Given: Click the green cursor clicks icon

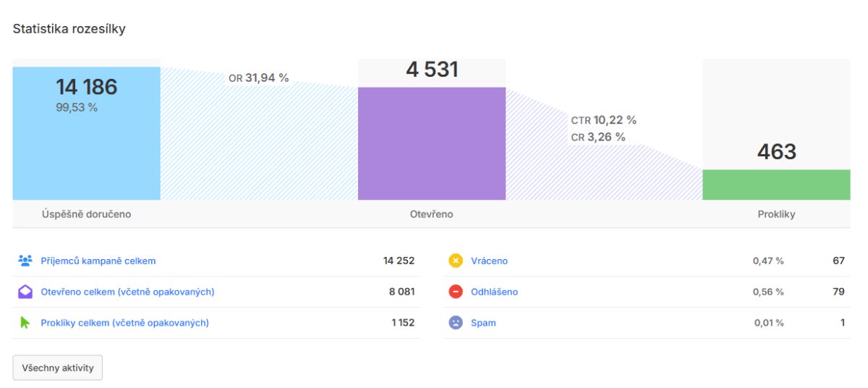Looking at the screenshot, I should pos(25,323).
